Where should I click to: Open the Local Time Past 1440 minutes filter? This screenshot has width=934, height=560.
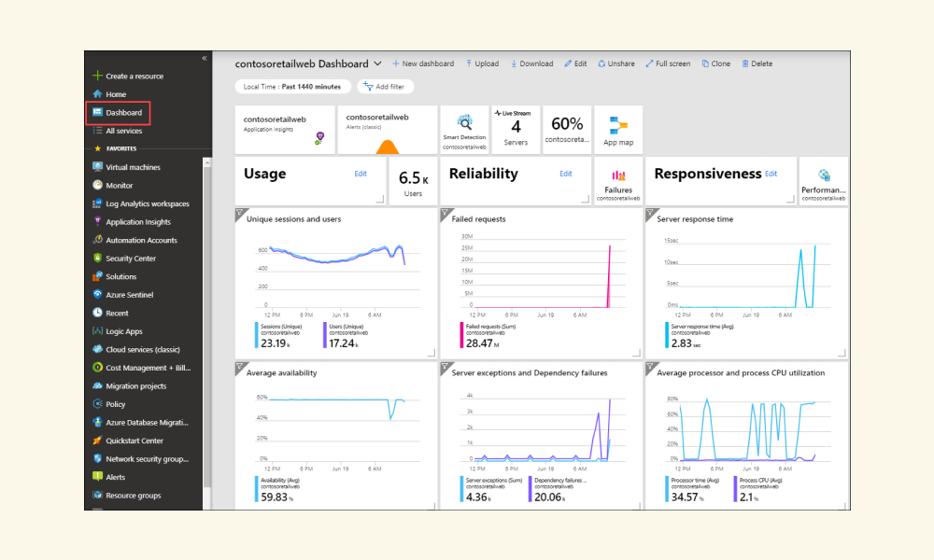point(293,86)
